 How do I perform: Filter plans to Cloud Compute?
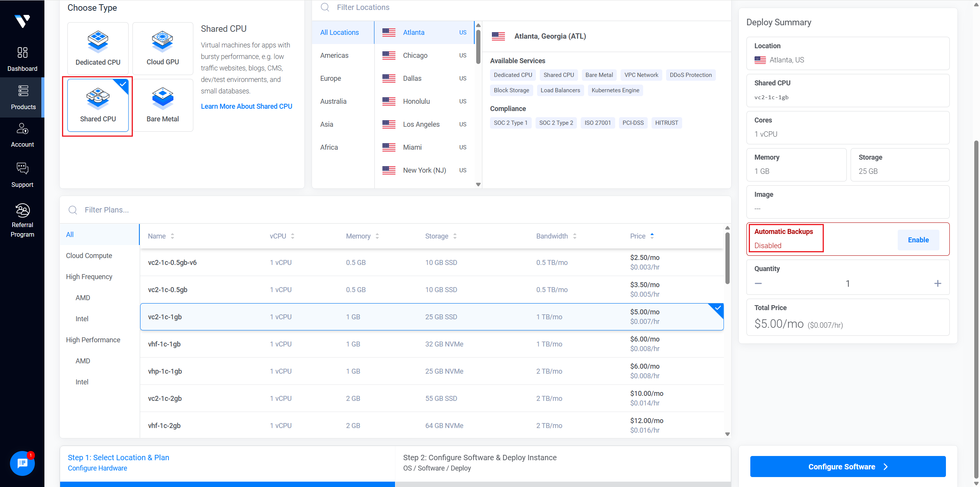click(x=100, y=256)
